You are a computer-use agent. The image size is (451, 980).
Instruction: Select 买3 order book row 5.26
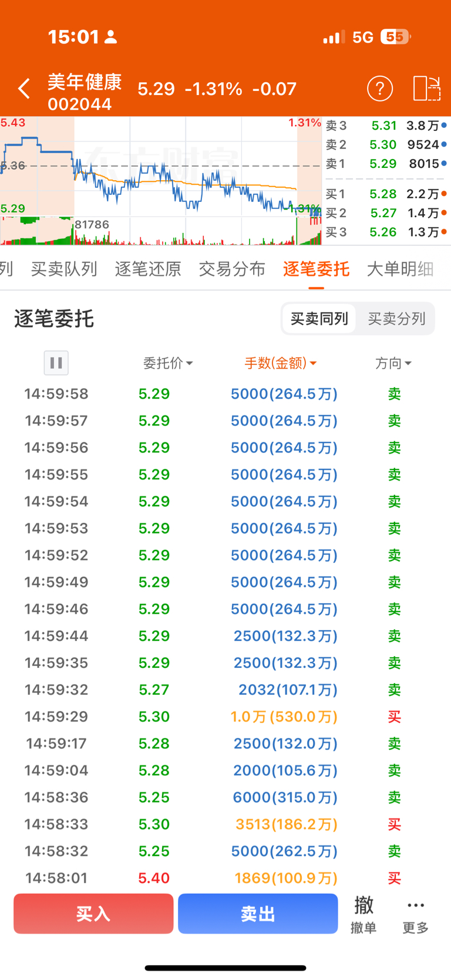point(386,232)
